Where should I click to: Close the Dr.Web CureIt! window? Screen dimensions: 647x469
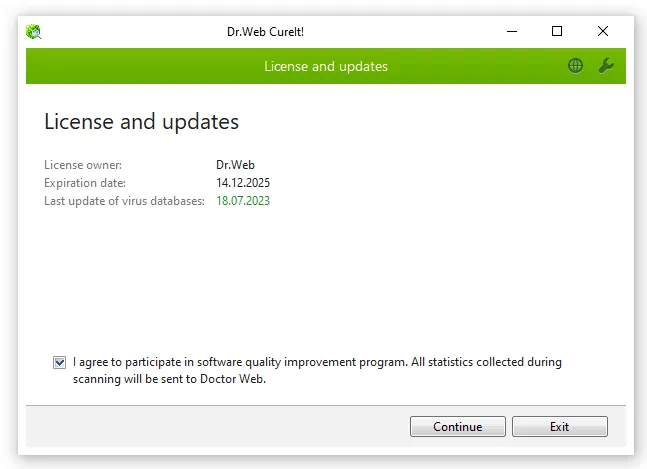[602, 31]
